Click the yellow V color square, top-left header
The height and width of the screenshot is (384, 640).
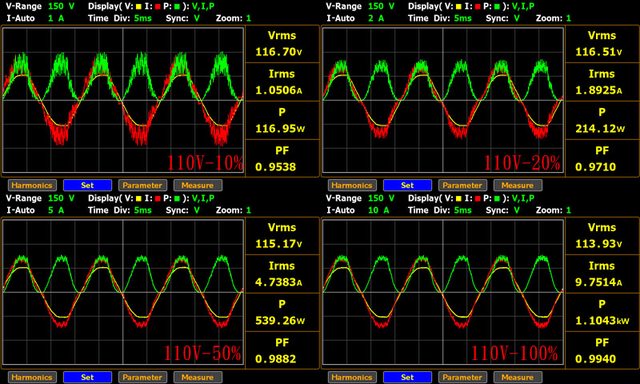[138, 7]
